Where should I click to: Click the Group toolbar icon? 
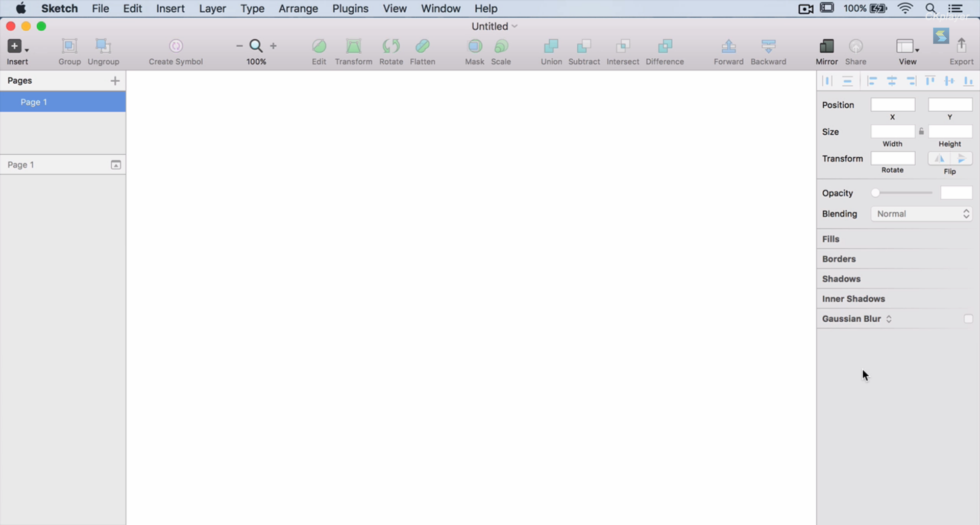(x=69, y=46)
